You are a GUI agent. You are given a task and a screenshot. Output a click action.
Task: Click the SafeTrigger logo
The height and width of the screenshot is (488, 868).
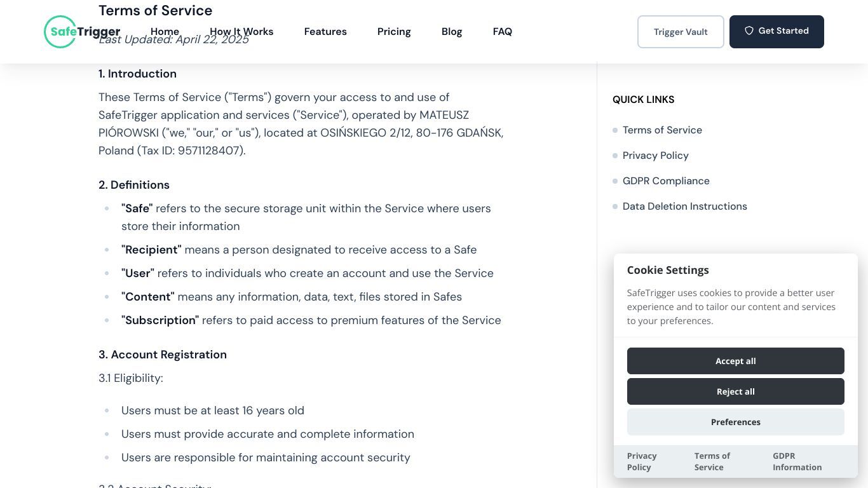tap(82, 32)
